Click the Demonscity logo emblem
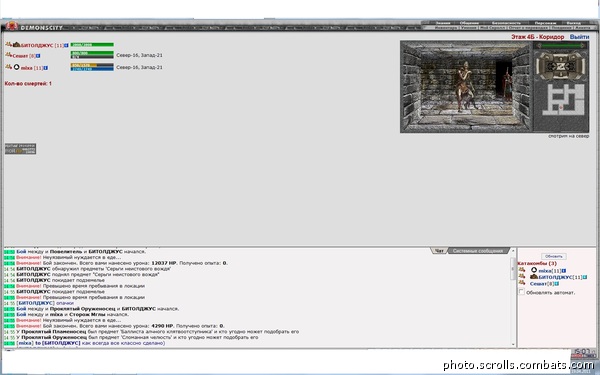The width and height of the screenshot is (600, 375). pyautogui.click(x=12, y=26)
